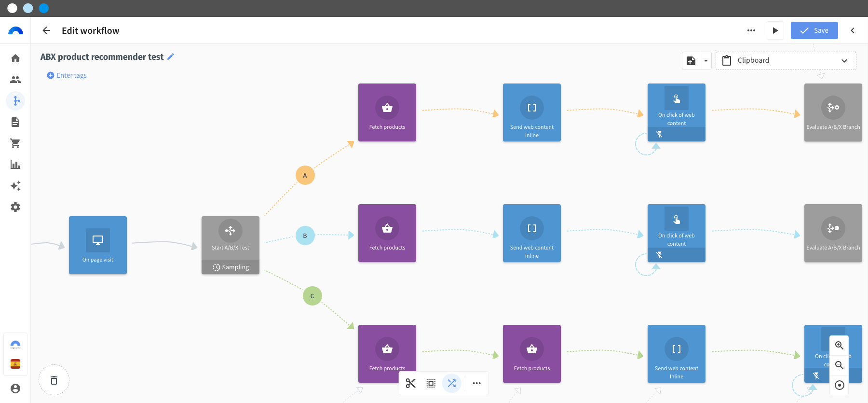
Task: Open more tools ellipsis in bottom toolbar
Action: (477, 383)
